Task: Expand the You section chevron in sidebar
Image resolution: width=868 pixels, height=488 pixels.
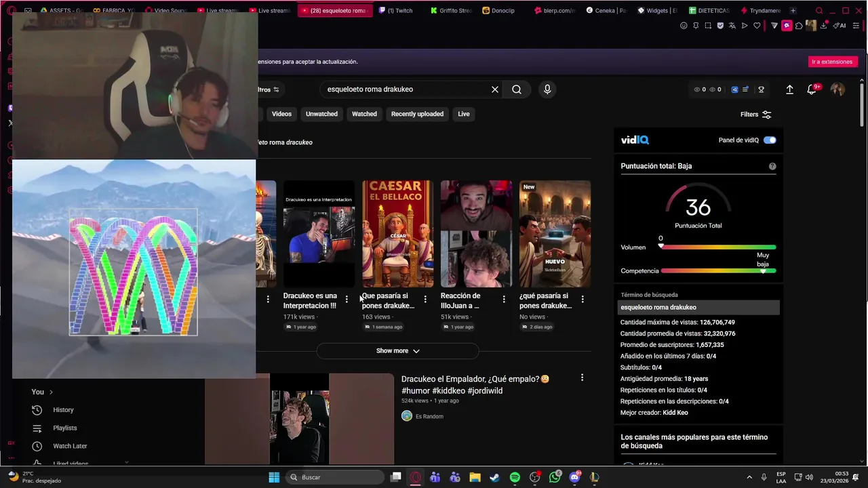Action: pos(51,392)
